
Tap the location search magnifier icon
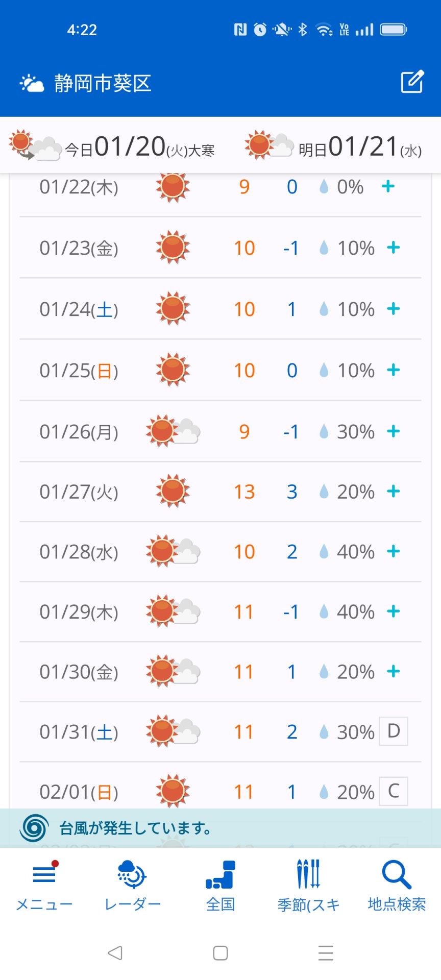pyautogui.click(x=397, y=874)
